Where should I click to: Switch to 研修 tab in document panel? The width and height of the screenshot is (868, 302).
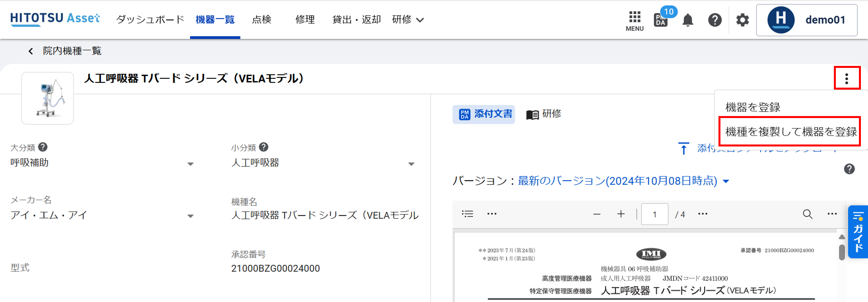[x=544, y=114]
